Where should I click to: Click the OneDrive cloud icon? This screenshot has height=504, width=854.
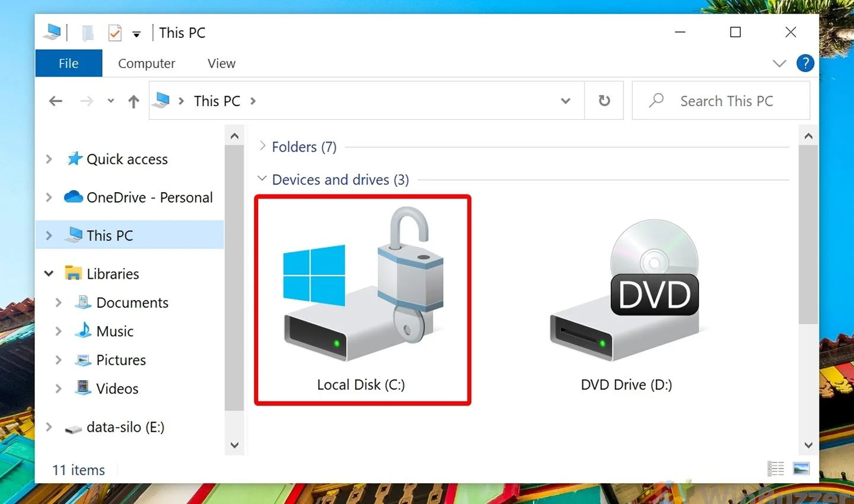pos(74,197)
